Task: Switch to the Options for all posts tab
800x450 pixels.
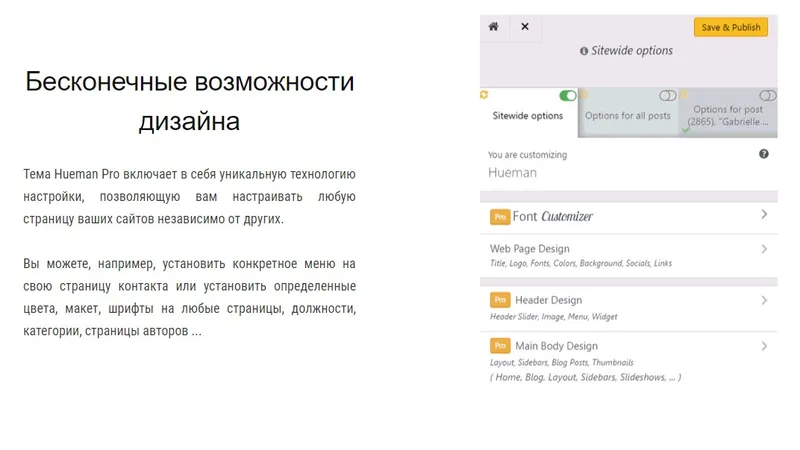Action: (628, 113)
